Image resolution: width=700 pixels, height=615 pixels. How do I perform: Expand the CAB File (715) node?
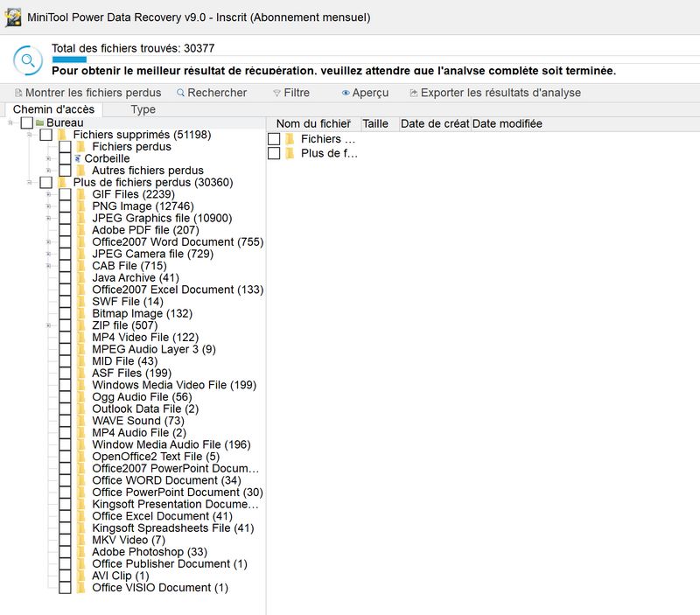point(49,266)
